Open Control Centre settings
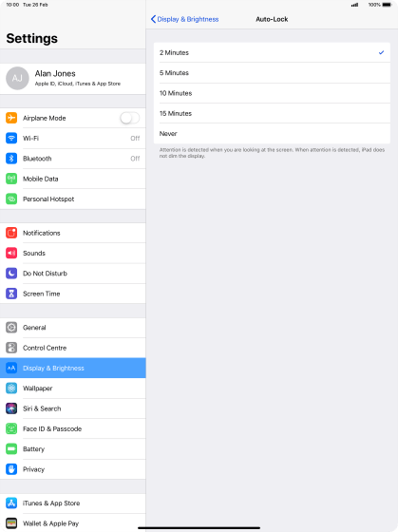This screenshot has width=398, height=532. pos(73,348)
